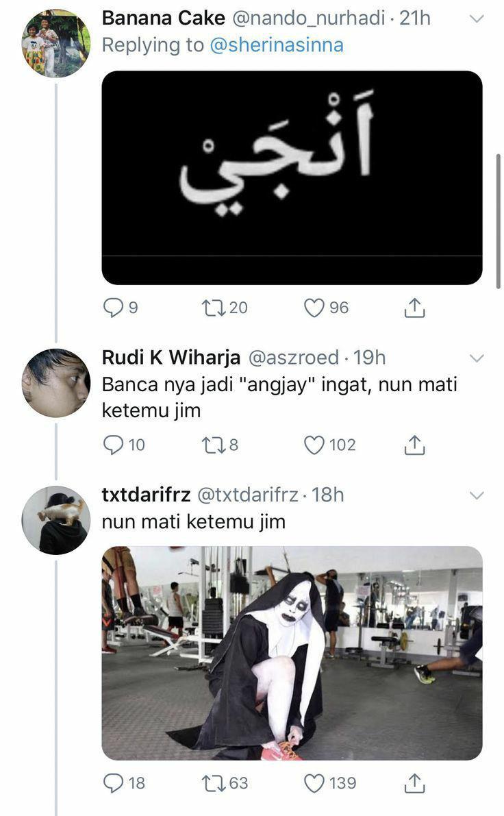This screenshot has height=816, width=504.
Task: Like Rudi K Wiharja's tweet with 102 likes
Action: (x=314, y=445)
